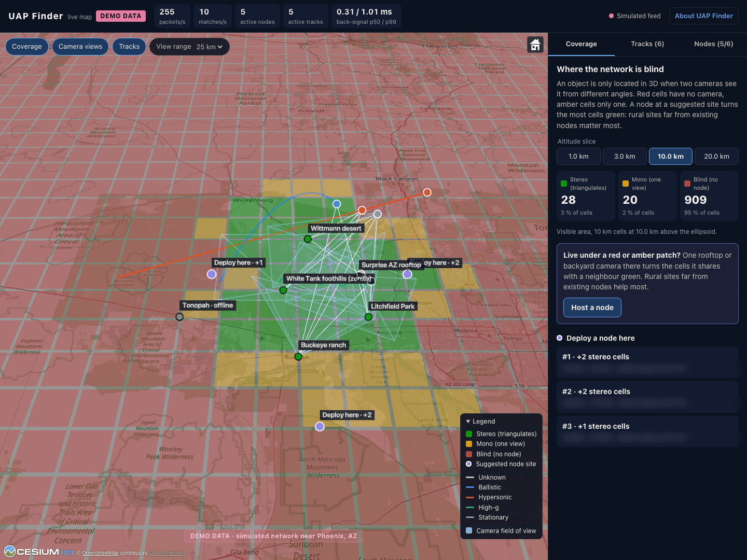Screen dimensions: 747x560
Task: Toggle the Camera views layer
Action: (80, 47)
